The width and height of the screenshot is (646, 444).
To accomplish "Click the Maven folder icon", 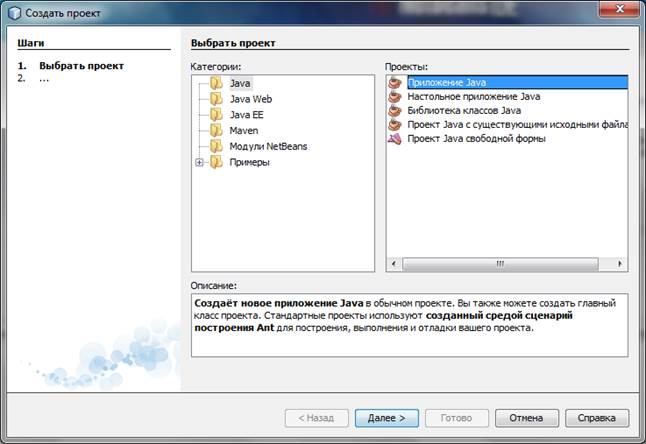I will coord(216,131).
